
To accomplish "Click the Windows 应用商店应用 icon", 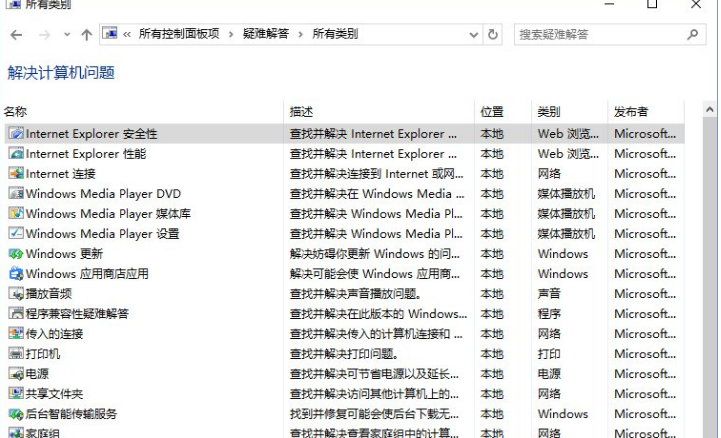I will [16, 273].
